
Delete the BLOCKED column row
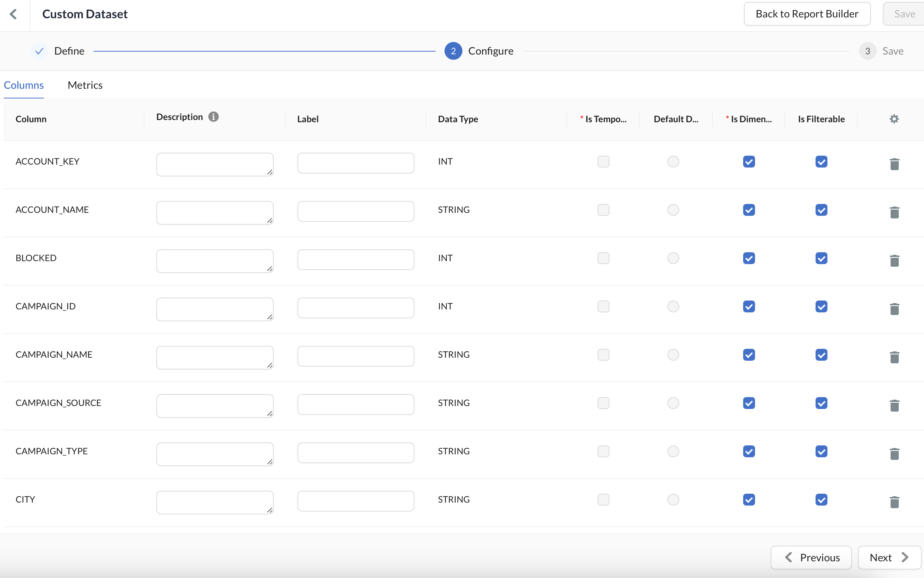(x=894, y=261)
